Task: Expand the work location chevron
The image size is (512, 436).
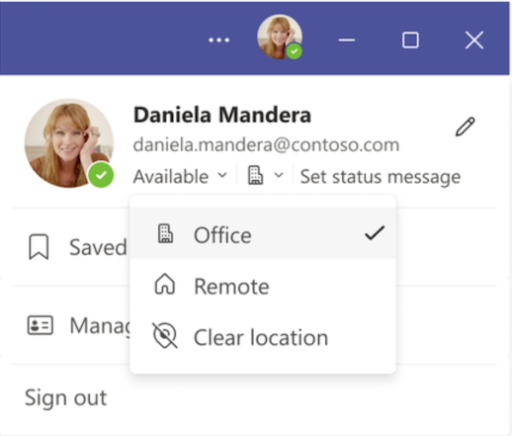Action: point(279,175)
